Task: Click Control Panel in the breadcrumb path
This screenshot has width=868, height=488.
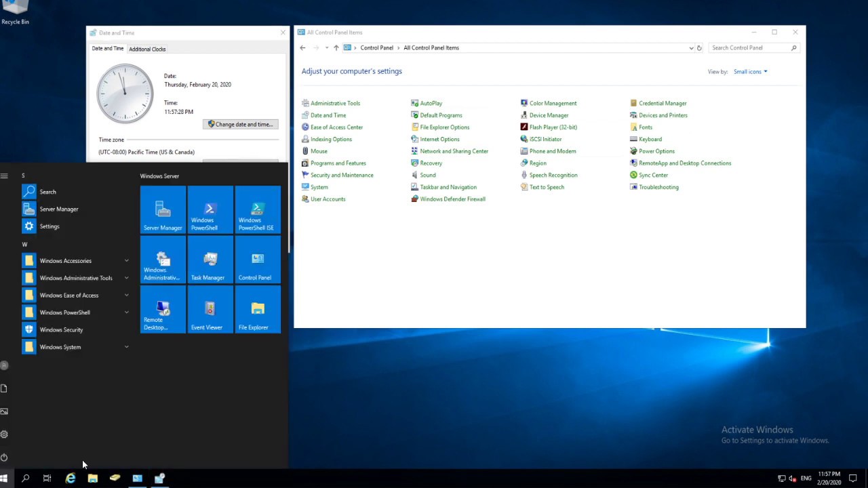Action: [x=376, y=48]
